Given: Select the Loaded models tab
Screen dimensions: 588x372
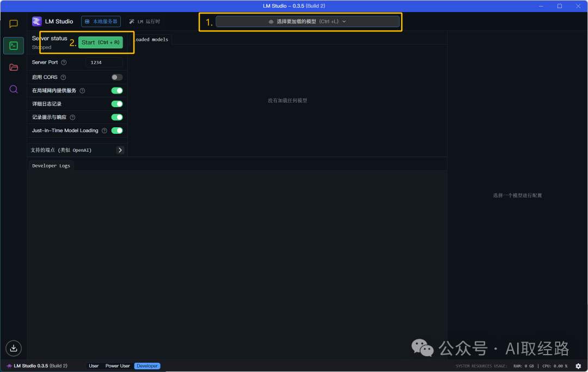Looking at the screenshot, I should [x=150, y=39].
